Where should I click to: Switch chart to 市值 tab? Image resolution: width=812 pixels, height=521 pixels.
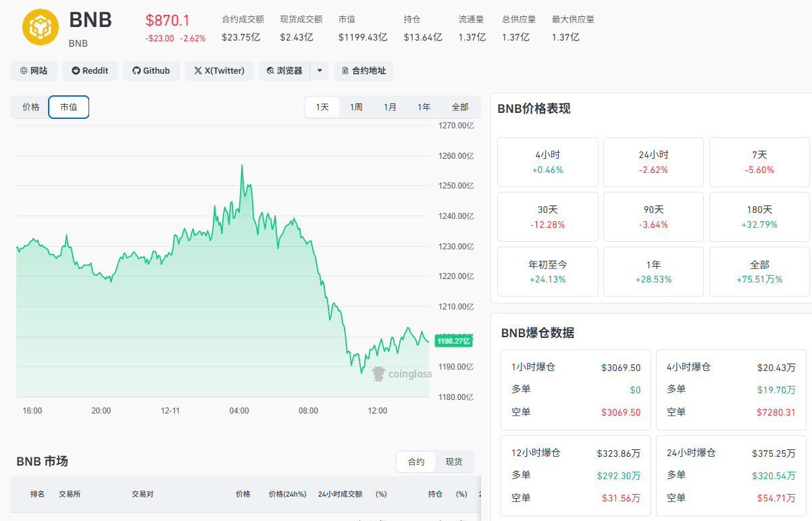(69, 107)
